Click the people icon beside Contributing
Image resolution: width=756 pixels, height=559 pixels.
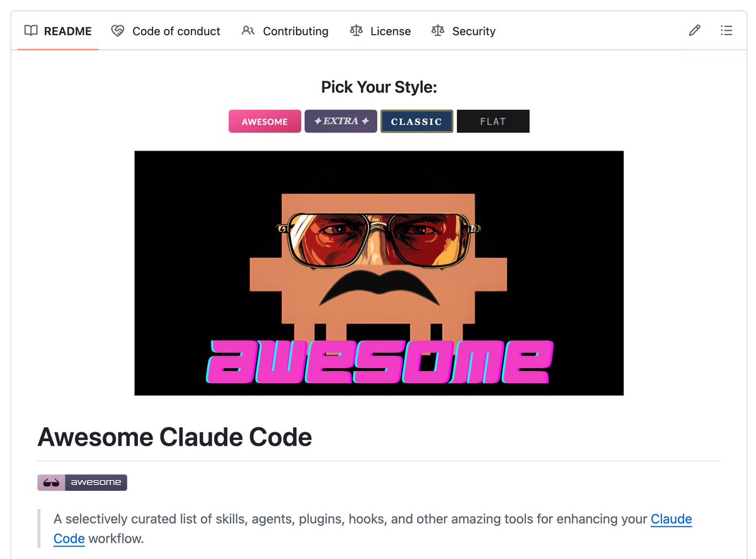coord(248,30)
